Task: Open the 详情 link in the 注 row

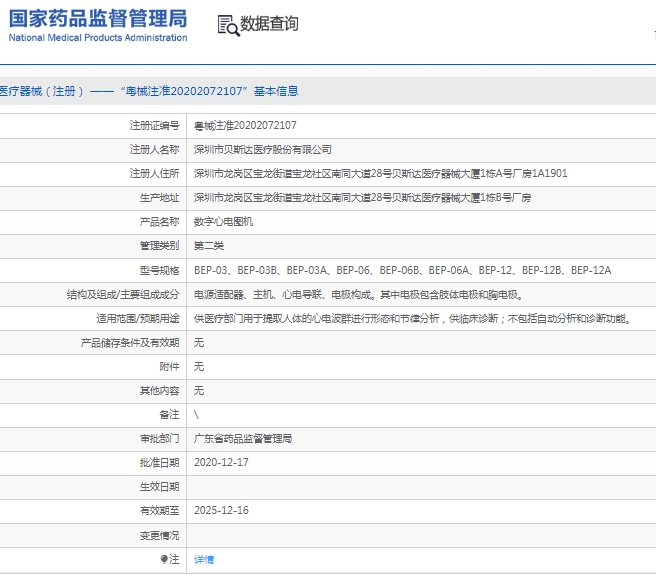Action: pyautogui.click(x=204, y=559)
